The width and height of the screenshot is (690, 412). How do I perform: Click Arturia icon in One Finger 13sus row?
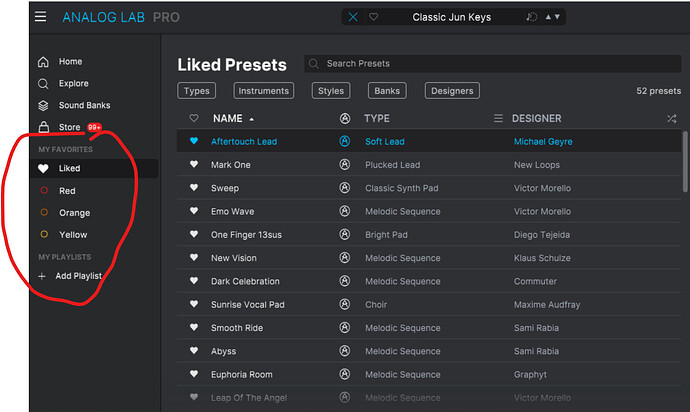345,234
